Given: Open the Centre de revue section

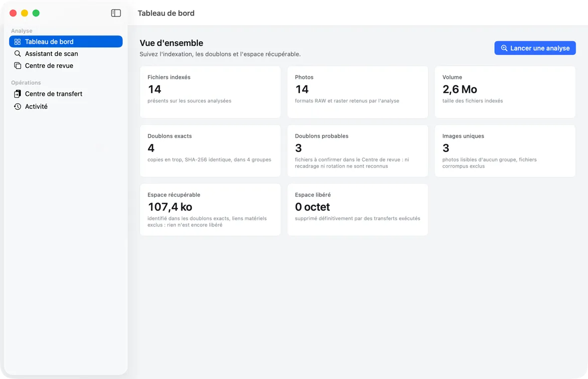Looking at the screenshot, I should click(x=66, y=66).
